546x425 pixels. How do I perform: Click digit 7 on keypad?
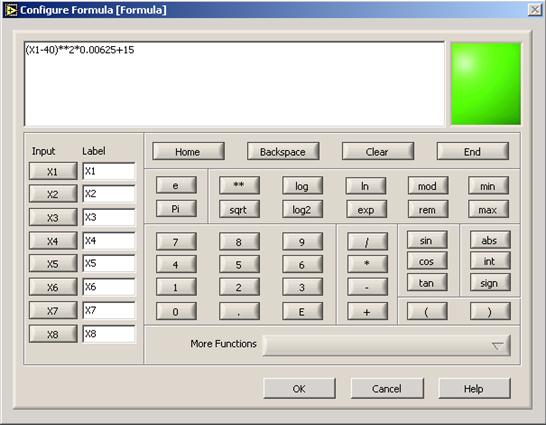[176, 241]
